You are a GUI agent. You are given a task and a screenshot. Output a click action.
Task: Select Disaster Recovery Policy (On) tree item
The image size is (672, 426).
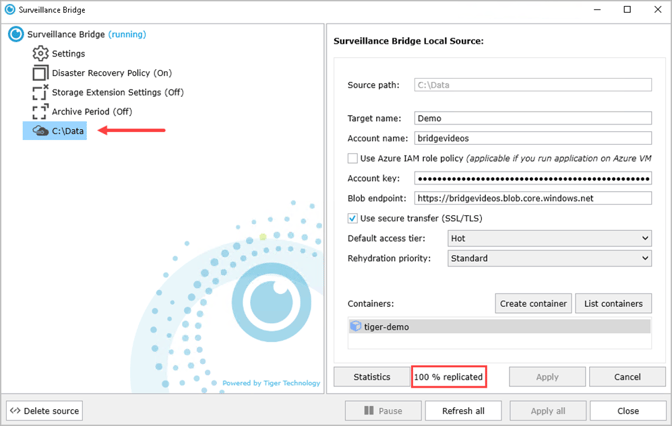coord(111,73)
